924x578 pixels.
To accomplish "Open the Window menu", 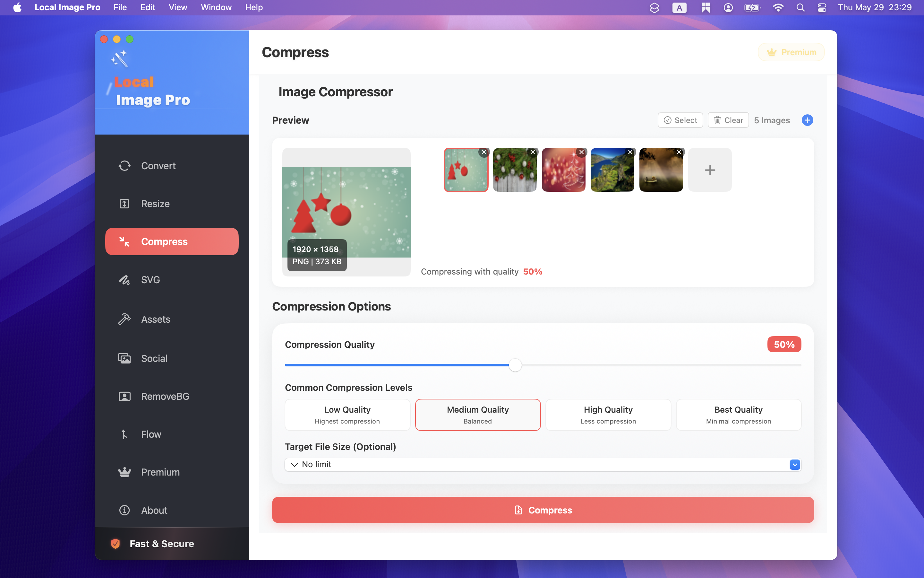I will 216,8.
